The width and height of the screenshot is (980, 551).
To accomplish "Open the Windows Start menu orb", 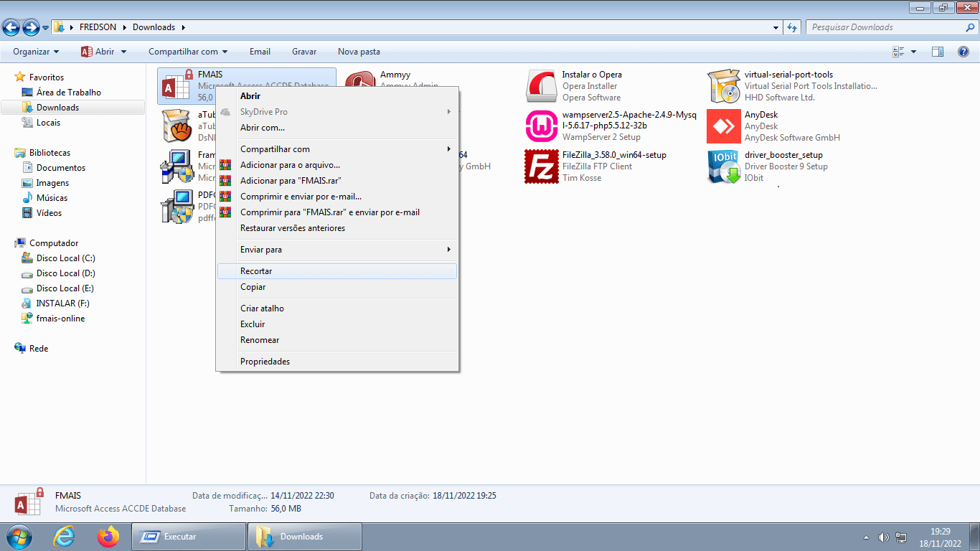I will (19, 537).
